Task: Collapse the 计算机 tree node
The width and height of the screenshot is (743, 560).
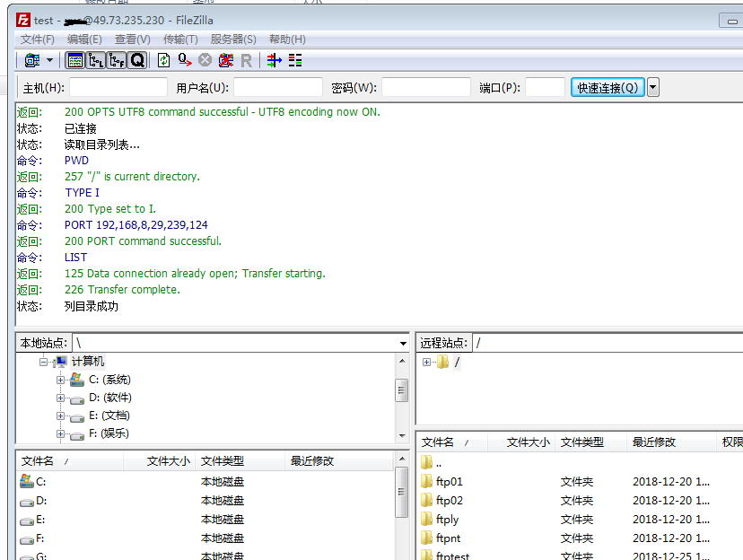Action: (44, 362)
